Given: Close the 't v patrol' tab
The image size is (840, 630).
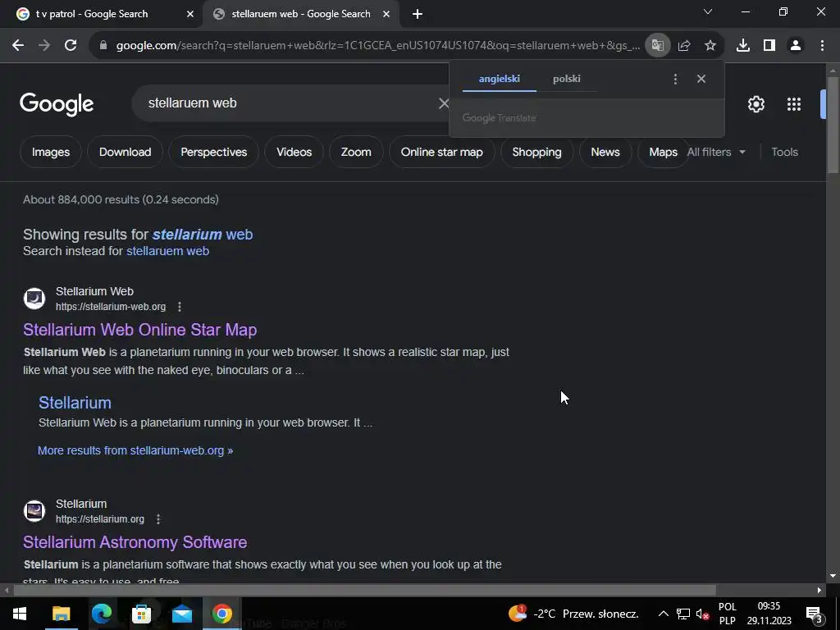Looking at the screenshot, I should click(190, 15).
